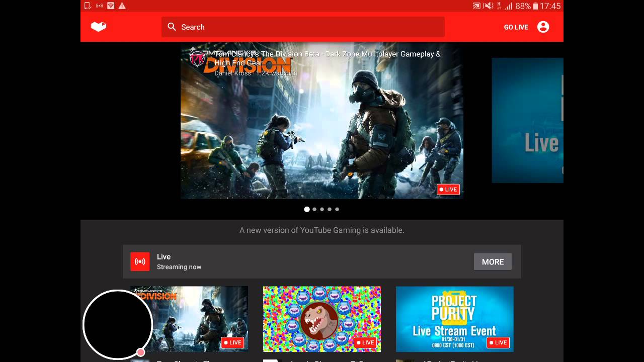Select the fifth carousel dot
The height and width of the screenshot is (362, 644).
(x=337, y=209)
